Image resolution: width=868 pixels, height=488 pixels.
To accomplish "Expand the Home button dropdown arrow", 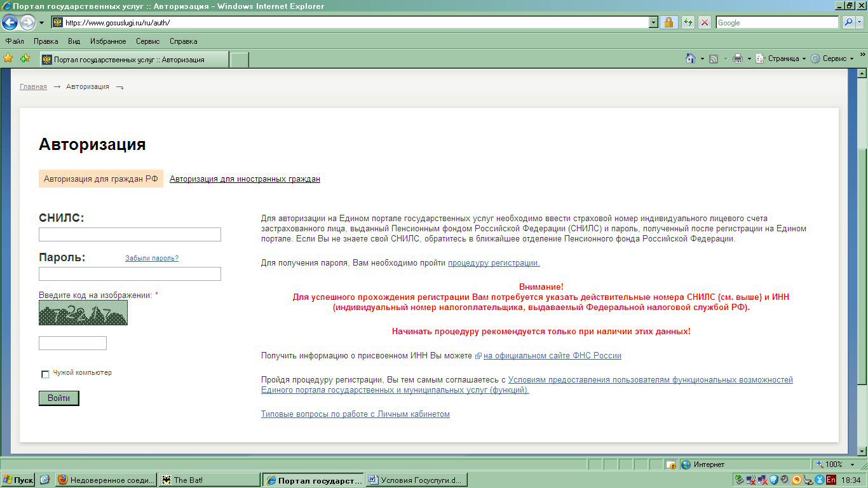I will (702, 58).
